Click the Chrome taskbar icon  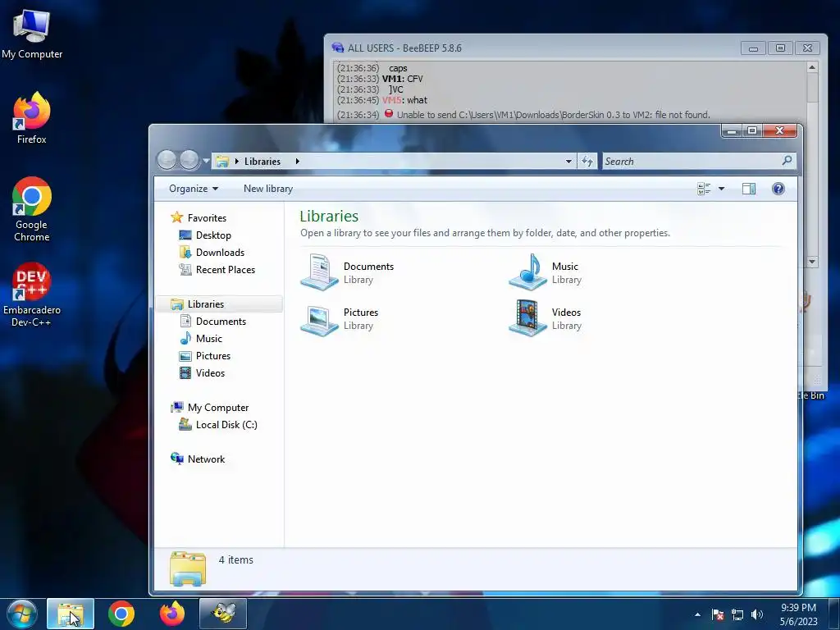coord(121,614)
